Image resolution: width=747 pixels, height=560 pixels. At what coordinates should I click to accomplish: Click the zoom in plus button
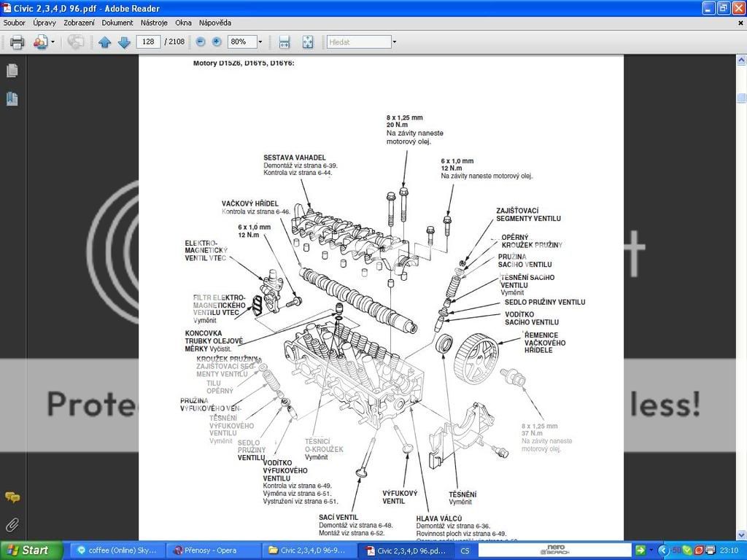[x=216, y=42]
